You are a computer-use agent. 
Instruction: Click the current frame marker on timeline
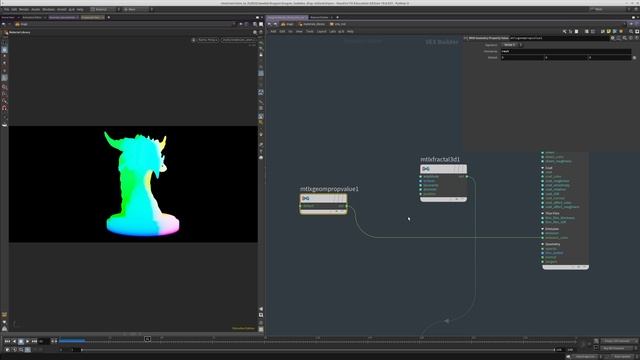[147, 339]
